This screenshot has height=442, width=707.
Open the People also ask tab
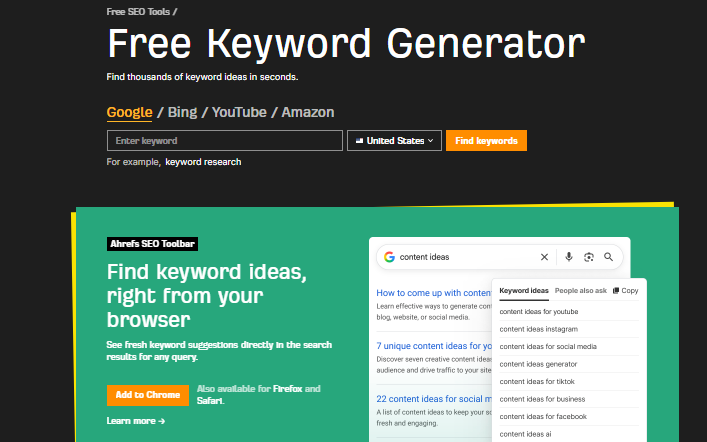[x=580, y=291]
